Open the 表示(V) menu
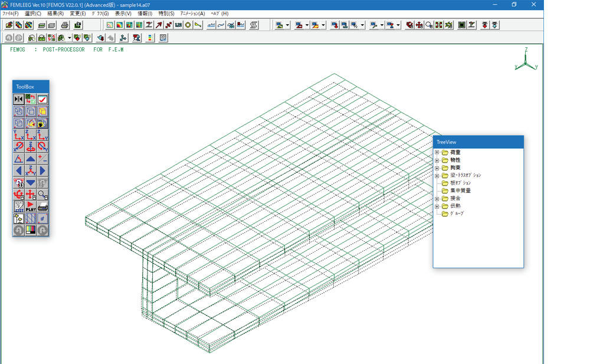The height and width of the screenshot is (364, 590). pyautogui.click(x=123, y=14)
